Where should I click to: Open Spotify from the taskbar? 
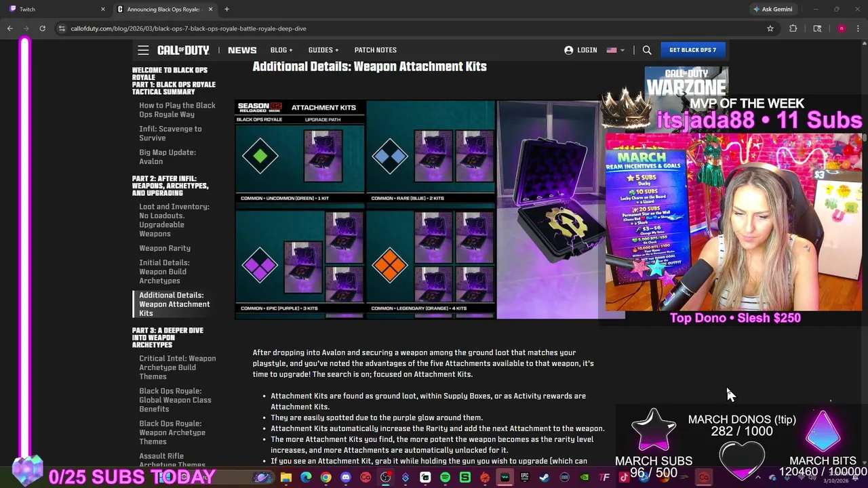445,478
